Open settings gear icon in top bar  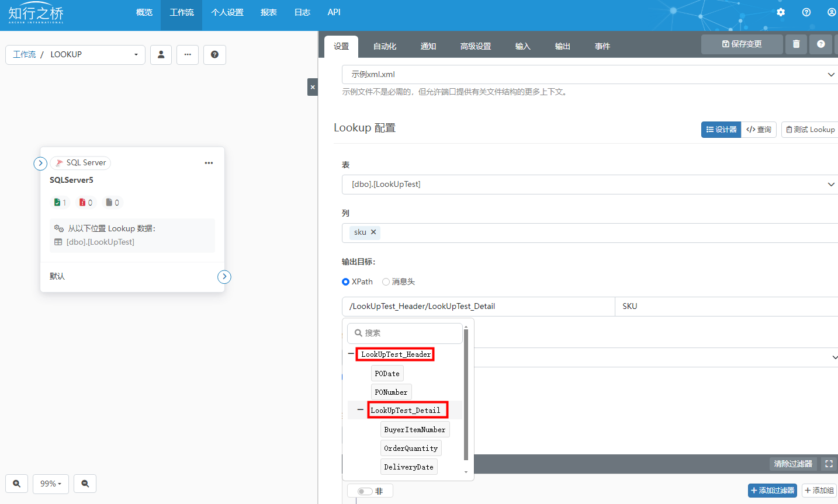(781, 12)
